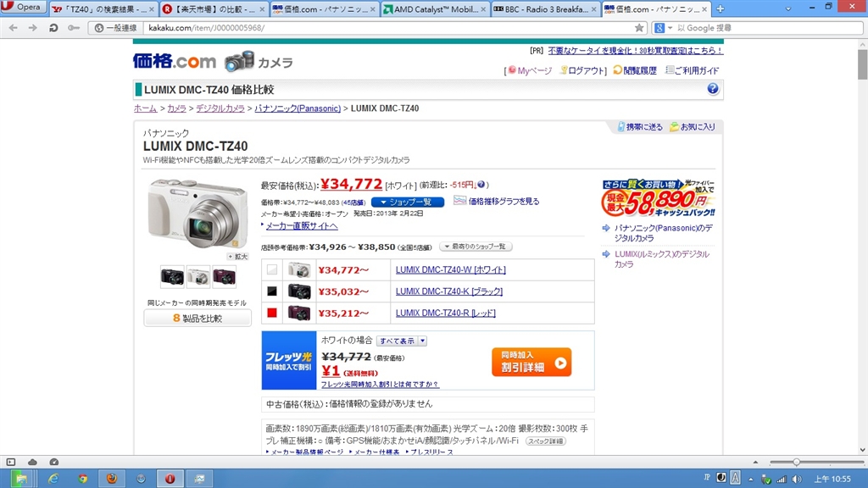The height and width of the screenshot is (488, 868).
Task: Open Internet Explorer from taskbar
Action: point(53,479)
